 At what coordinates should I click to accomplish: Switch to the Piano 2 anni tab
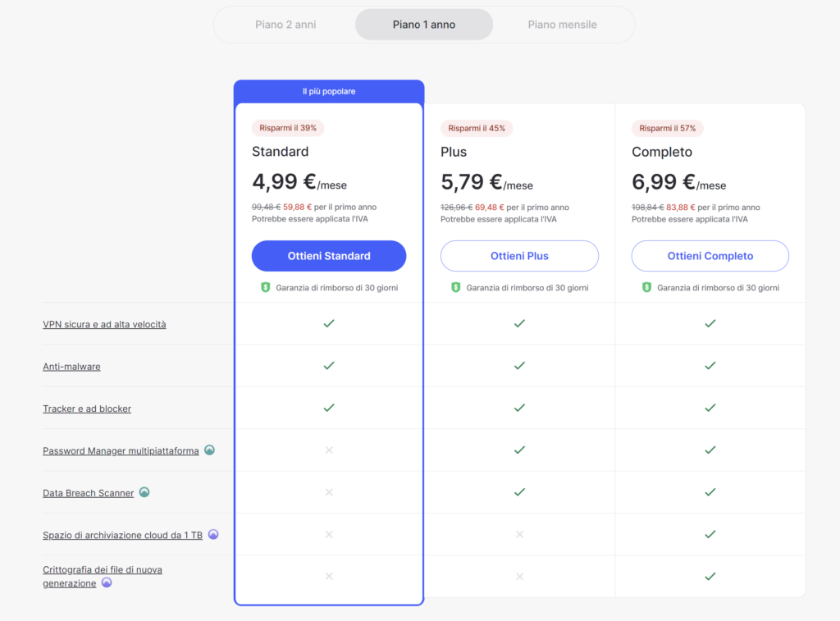[285, 25]
